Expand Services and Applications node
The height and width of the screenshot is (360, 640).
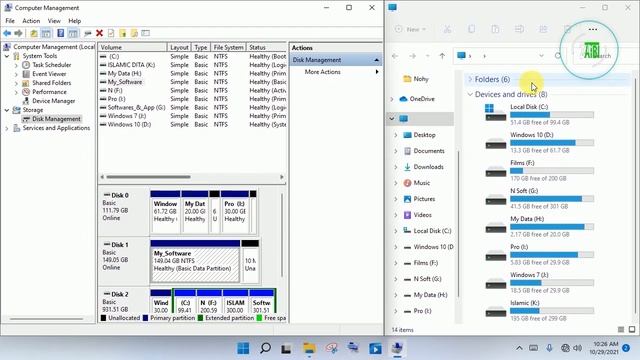tap(7, 128)
